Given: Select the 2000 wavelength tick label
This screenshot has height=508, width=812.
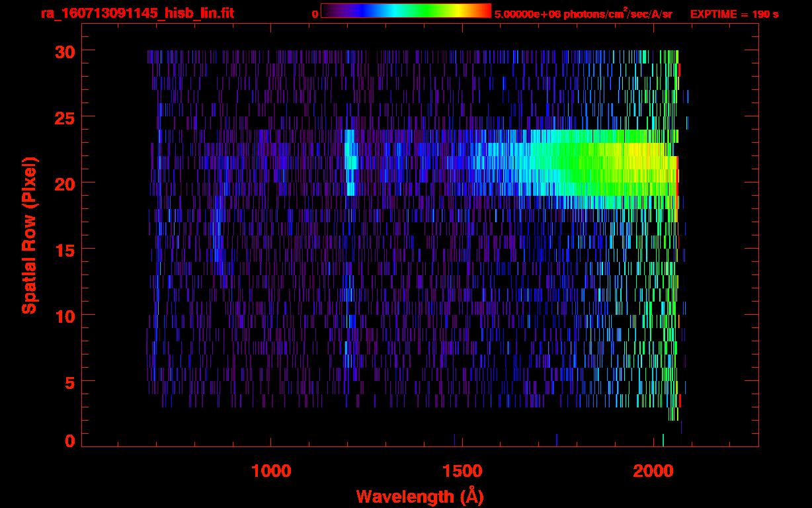Looking at the screenshot, I should tap(653, 471).
